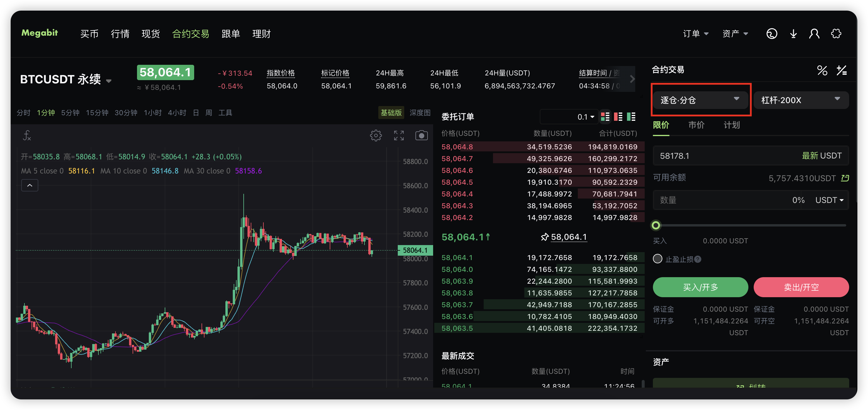868x410 pixels.
Task: Click 买入/开多 button
Action: (700, 287)
